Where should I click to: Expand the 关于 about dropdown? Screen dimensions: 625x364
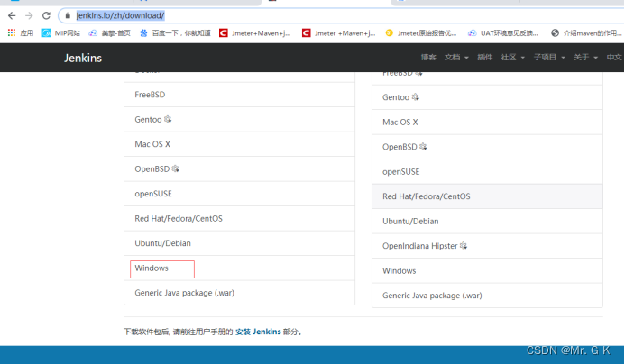click(585, 58)
